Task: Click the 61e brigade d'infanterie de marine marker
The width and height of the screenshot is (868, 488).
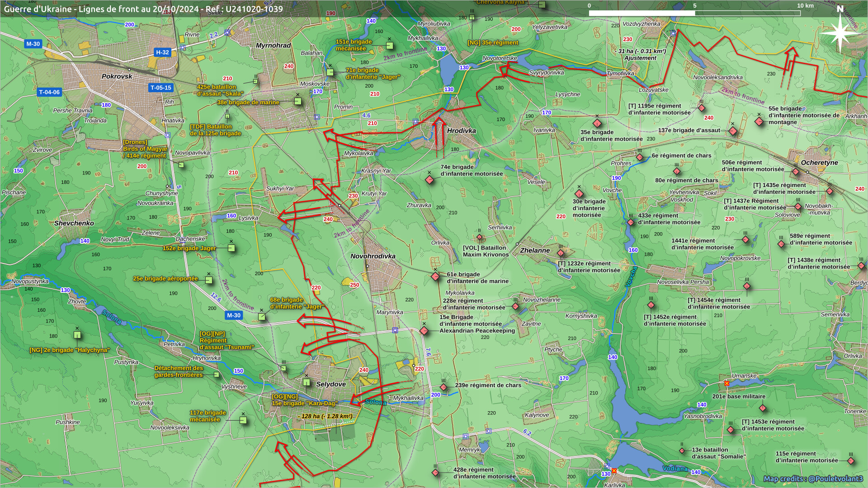Action: (x=435, y=276)
